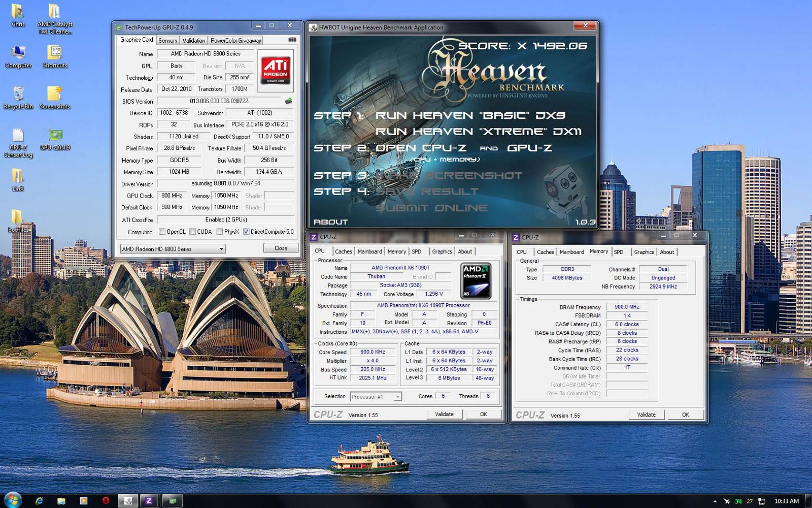Click Driver Version field in GPU-Z
The image size is (812, 508).
pyautogui.click(x=225, y=184)
